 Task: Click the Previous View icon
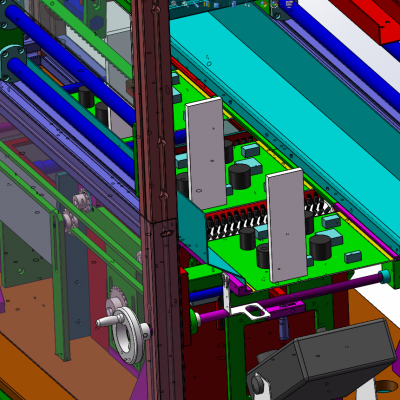tap(196, 4)
